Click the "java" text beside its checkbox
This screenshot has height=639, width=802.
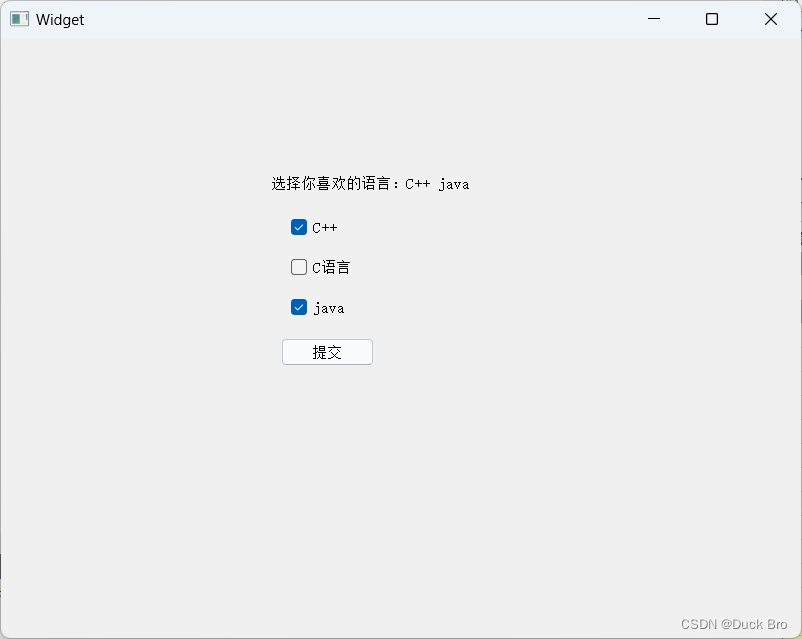point(329,308)
